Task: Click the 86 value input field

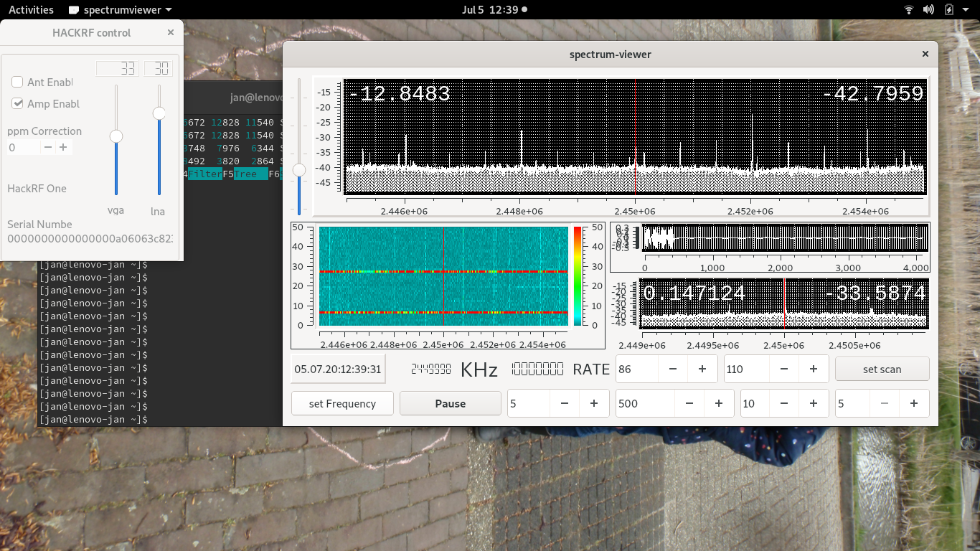Action: 637,369
